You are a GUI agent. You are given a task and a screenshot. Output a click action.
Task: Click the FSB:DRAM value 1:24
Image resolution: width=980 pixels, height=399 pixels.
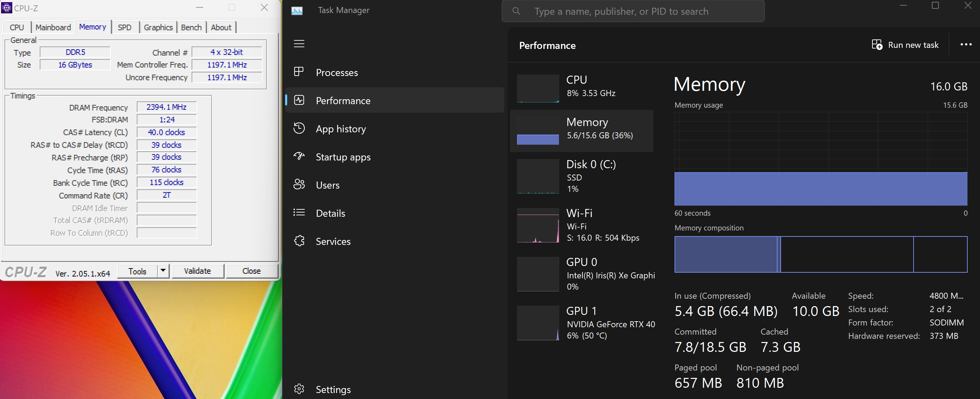[167, 120]
